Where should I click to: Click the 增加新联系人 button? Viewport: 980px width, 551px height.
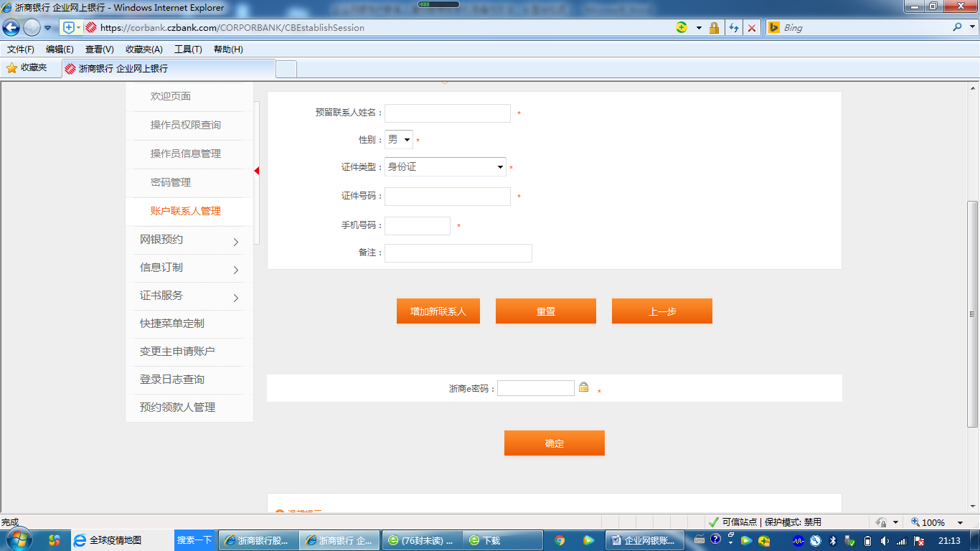pos(438,311)
